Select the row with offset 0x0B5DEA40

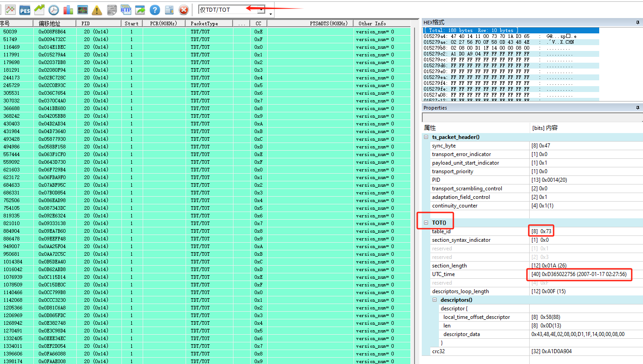point(205,262)
